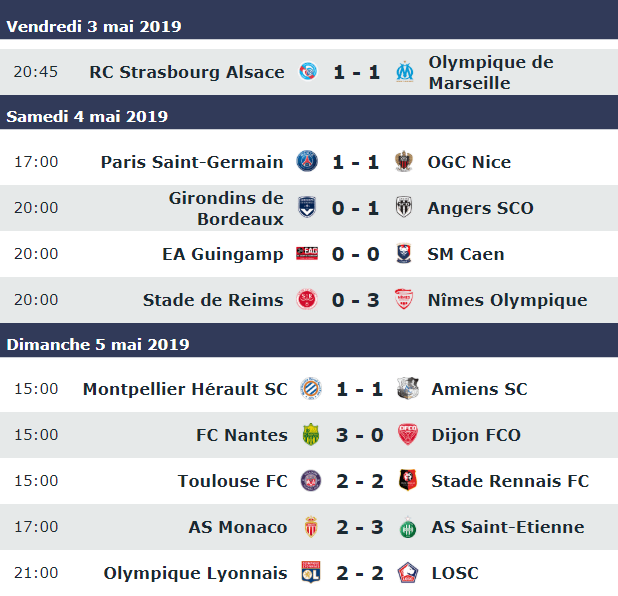Click the OGC Nice club logo

(404, 162)
